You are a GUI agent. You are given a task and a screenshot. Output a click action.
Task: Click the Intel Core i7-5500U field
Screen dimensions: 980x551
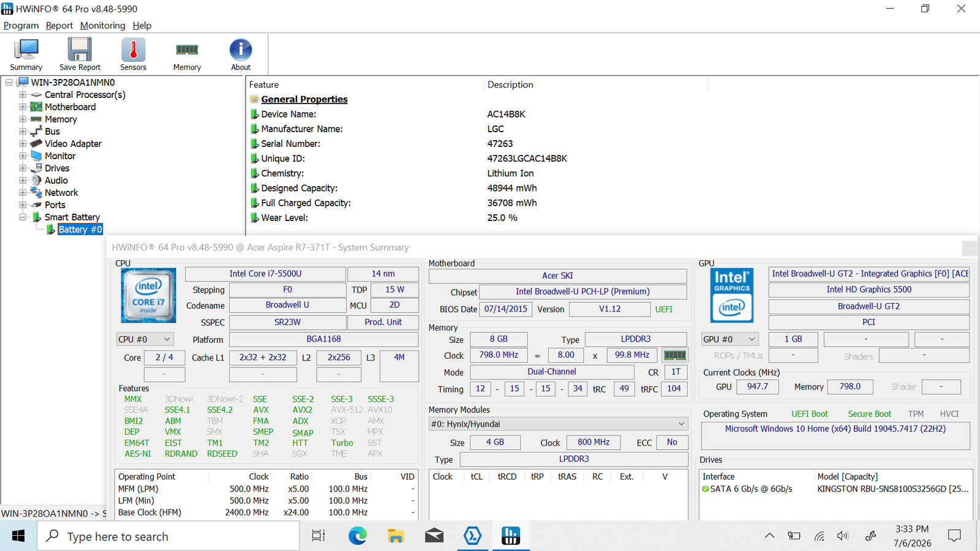pos(265,274)
